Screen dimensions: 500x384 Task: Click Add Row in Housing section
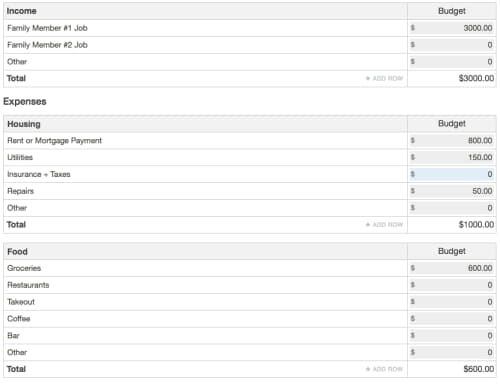[384, 225]
